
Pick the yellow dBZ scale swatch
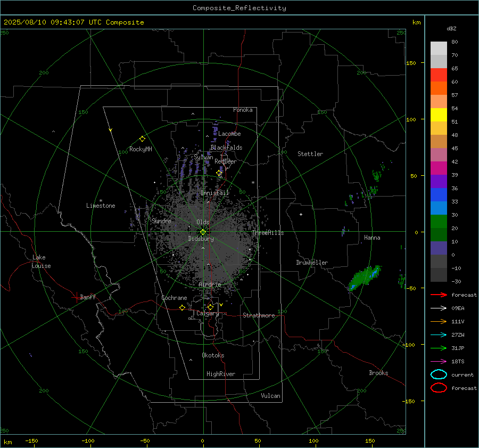pyautogui.click(x=439, y=115)
